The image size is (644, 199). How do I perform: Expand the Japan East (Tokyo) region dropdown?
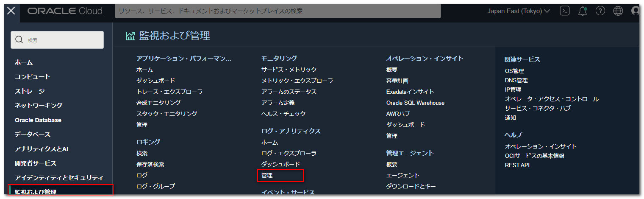[x=519, y=11]
